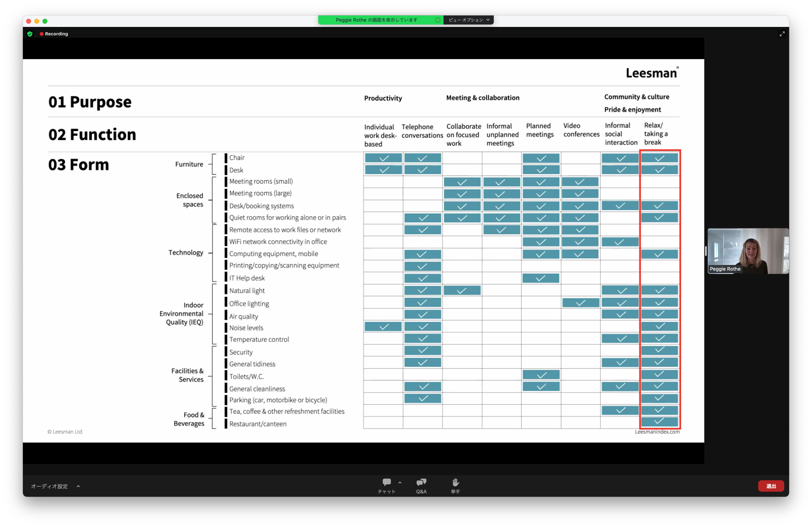Expand the audio settings chevron
812x527 pixels.
pyautogui.click(x=79, y=486)
